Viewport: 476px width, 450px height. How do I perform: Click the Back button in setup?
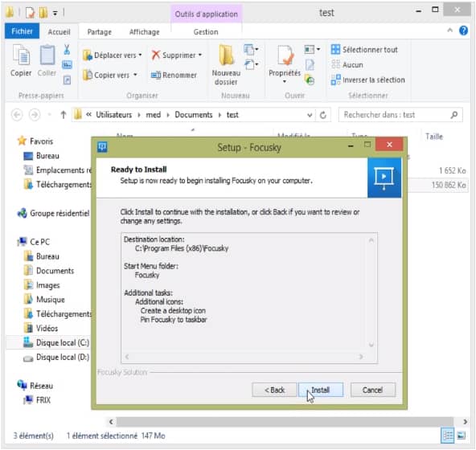point(274,390)
